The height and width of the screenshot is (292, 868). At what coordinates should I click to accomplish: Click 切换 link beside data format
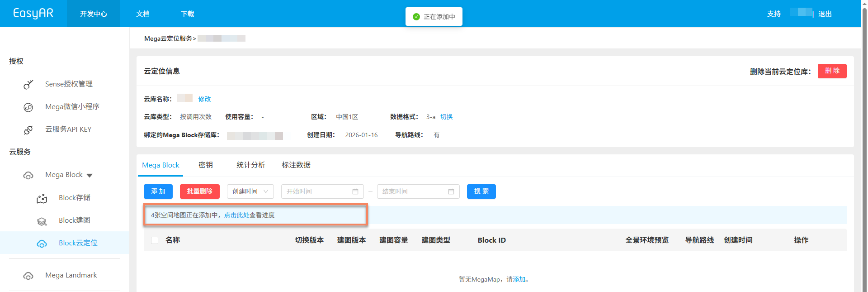[446, 117]
